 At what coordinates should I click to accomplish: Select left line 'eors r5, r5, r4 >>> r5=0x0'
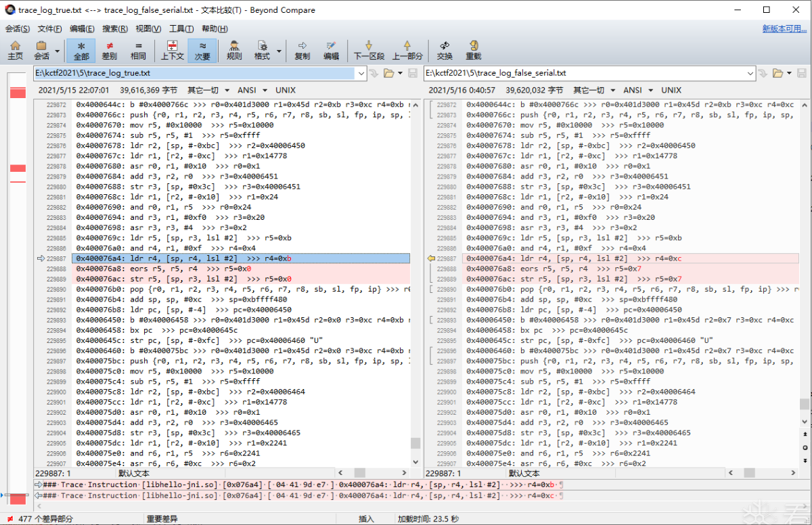[x=242, y=269]
